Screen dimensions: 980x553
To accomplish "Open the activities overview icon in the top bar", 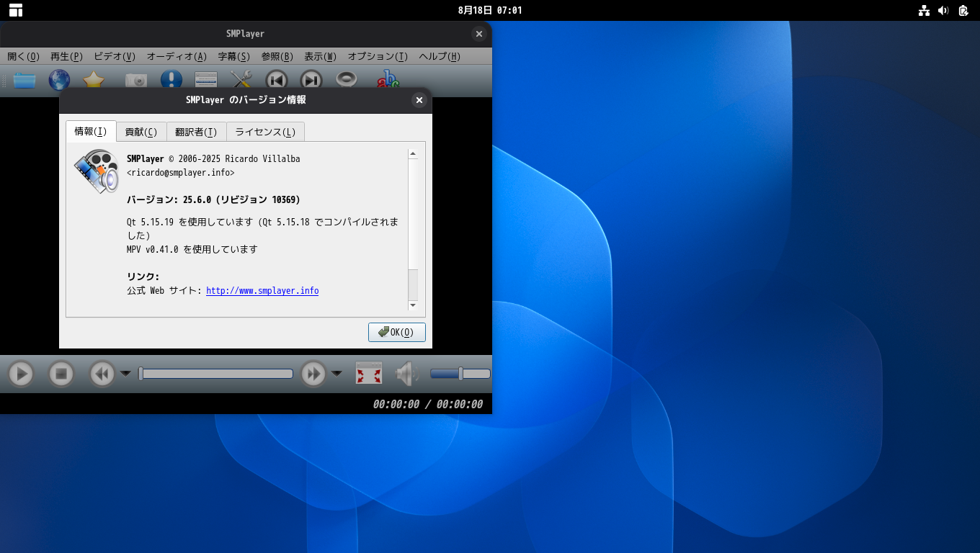I will click(x=16, y=10).
